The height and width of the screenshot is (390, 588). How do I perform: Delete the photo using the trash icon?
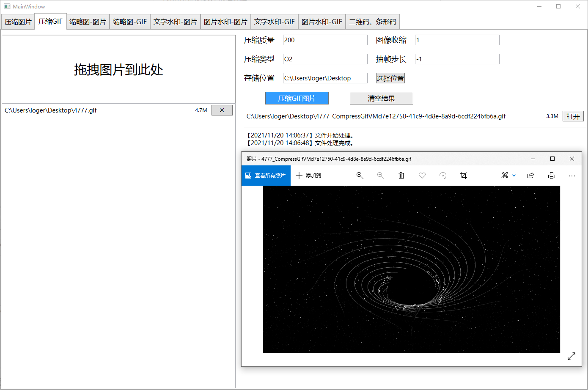(401, 175)
